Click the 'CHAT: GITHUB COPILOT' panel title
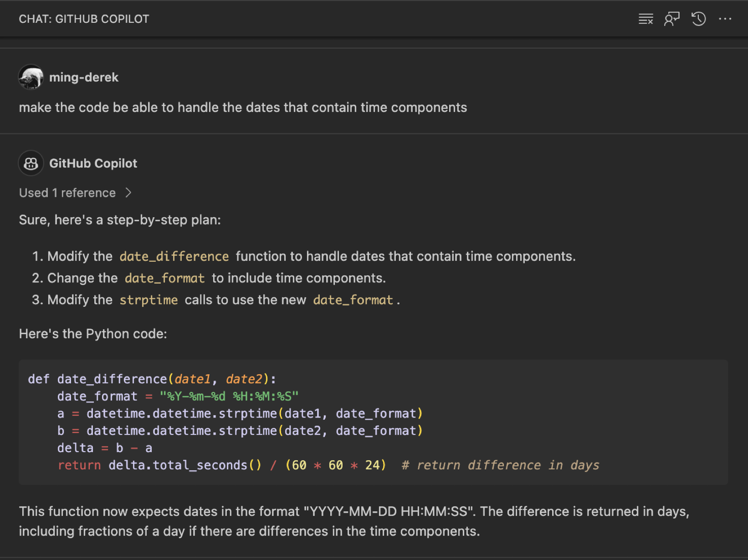Viewport: 748px width, 560px height. pos(84,19)
